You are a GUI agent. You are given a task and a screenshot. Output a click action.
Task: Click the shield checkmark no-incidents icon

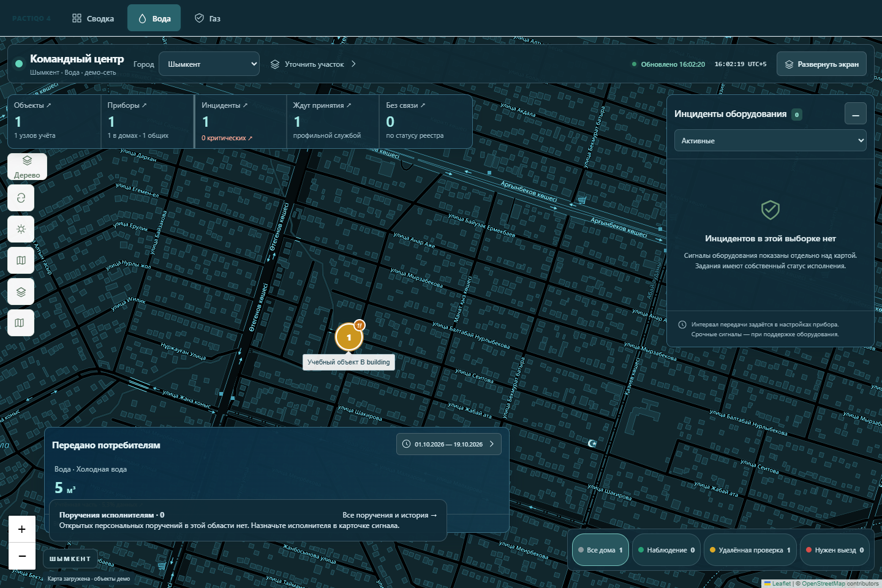click(x=770, y=210)
